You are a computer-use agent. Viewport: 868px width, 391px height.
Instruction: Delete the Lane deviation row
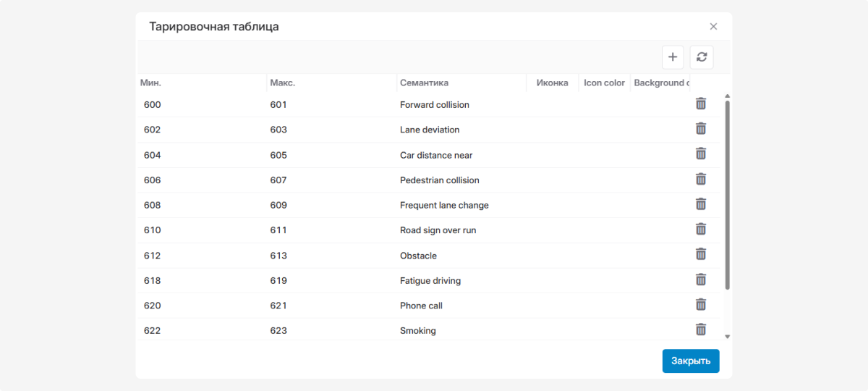pyautogui.click(x=700, y=129)
